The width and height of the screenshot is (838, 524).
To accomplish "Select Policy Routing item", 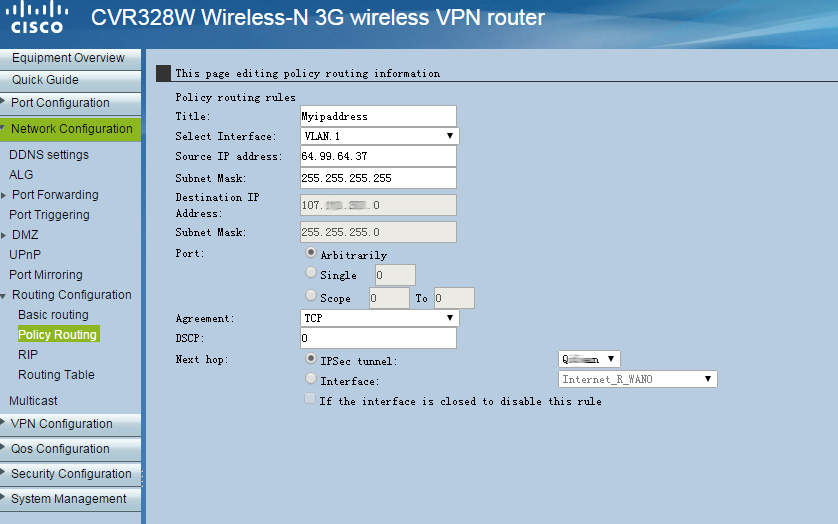I will pos(58,335).
